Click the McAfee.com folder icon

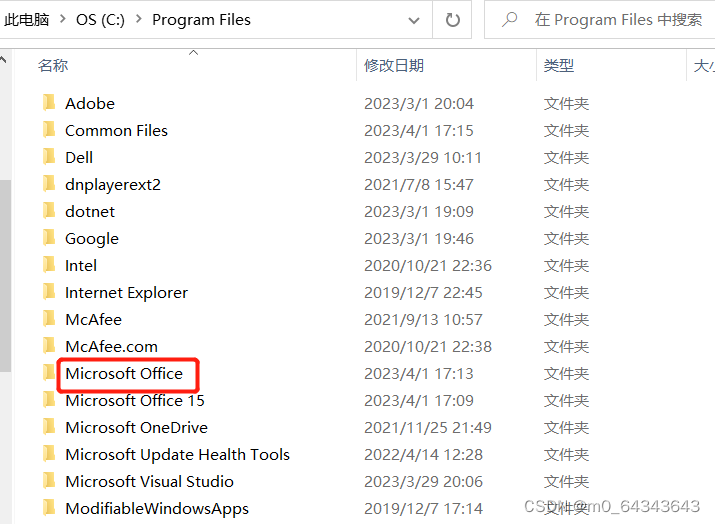[x=49, y=345]
